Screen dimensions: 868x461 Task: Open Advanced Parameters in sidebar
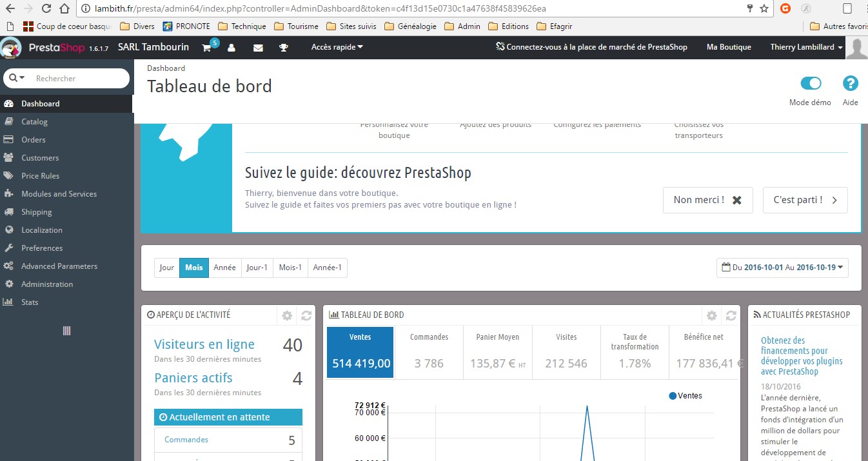point(66,266)
